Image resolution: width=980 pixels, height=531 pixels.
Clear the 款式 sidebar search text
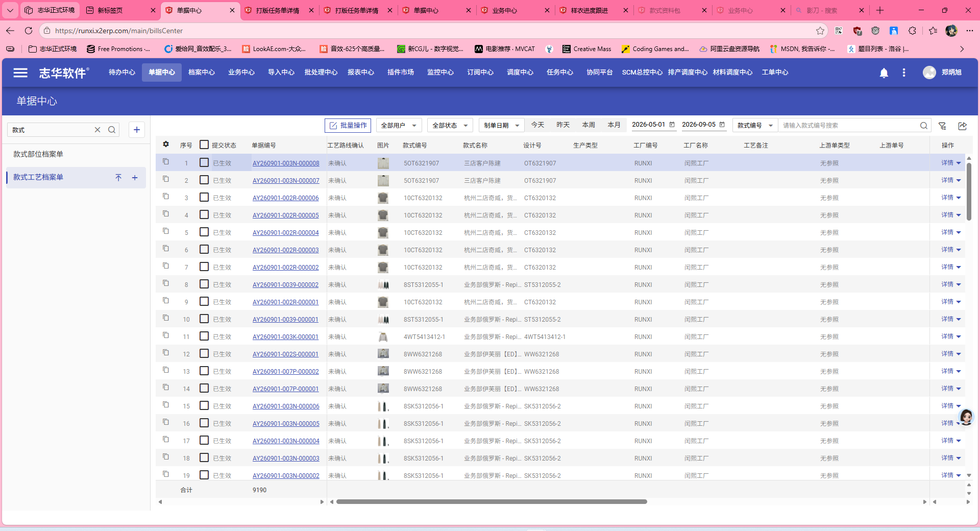click(x=97, y=130)
